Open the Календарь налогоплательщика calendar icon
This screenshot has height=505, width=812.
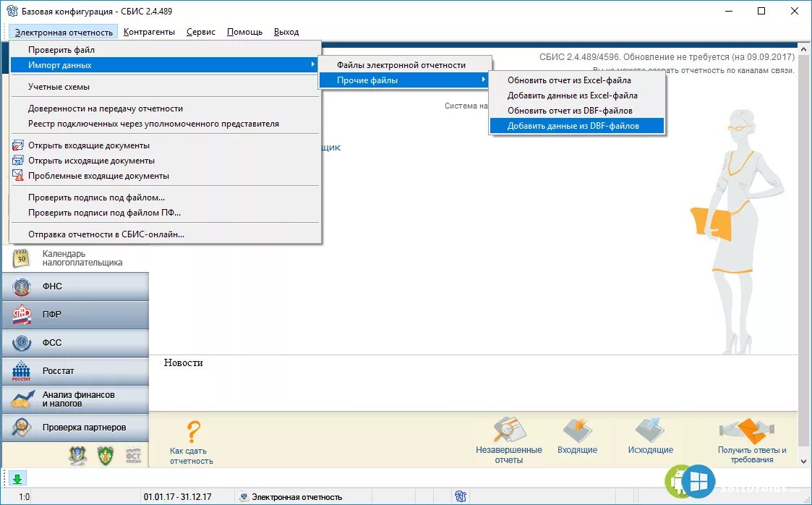pyautogui.click(x=21, y=258)
